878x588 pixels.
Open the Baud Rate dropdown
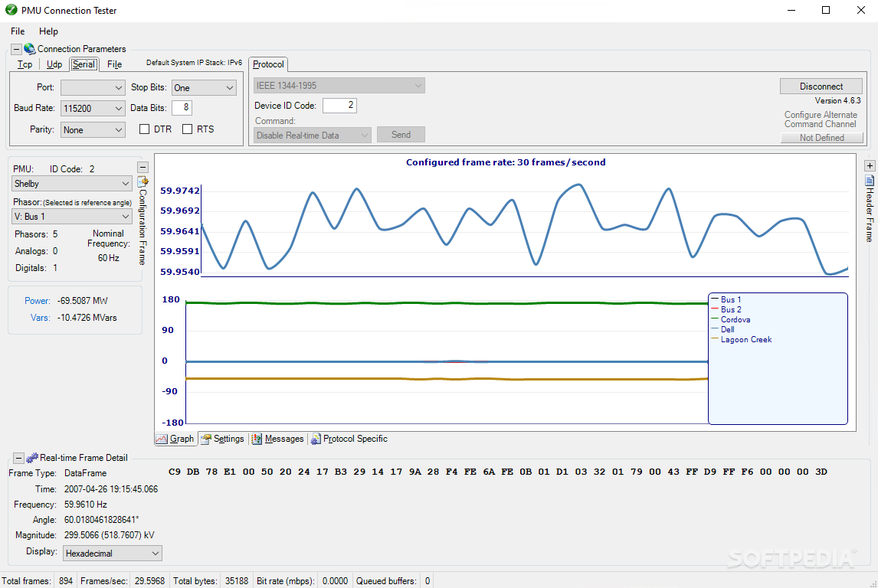[x=93, y=109]
